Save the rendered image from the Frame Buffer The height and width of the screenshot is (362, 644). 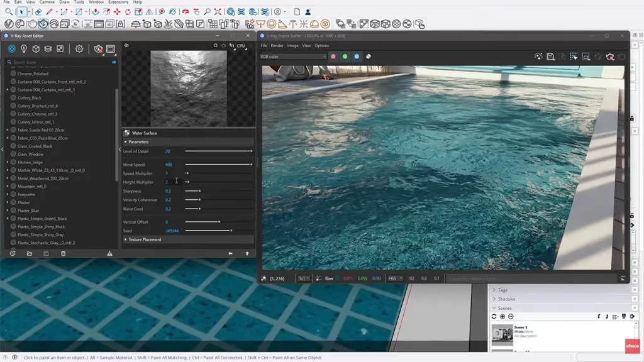(x=550, y=57)
